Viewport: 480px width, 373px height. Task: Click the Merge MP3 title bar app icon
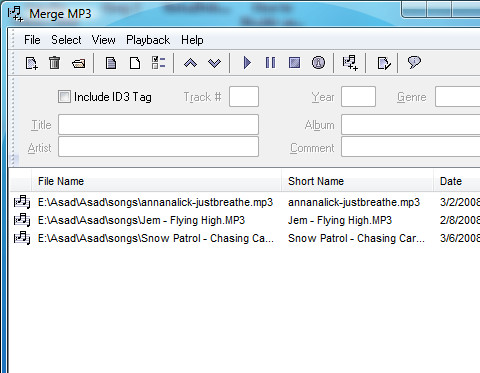15,14
